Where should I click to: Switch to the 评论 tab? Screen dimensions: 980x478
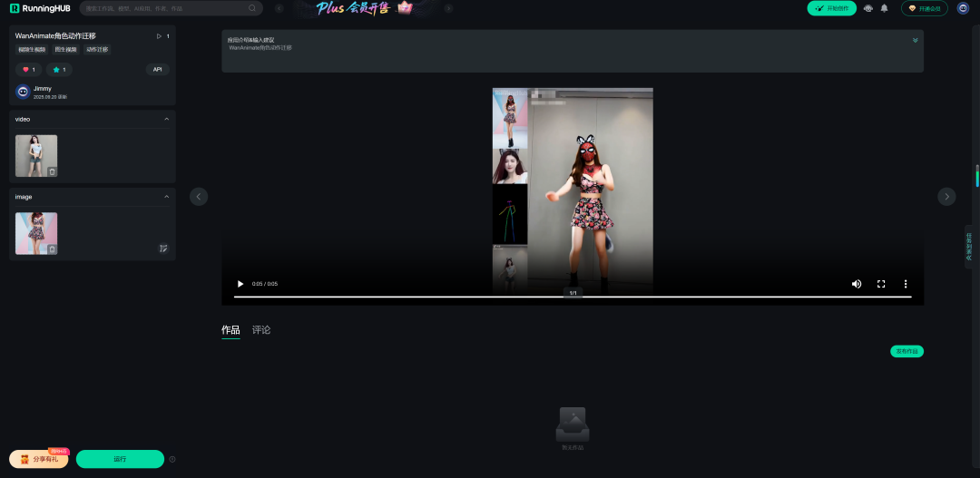[x=261, y=330]
